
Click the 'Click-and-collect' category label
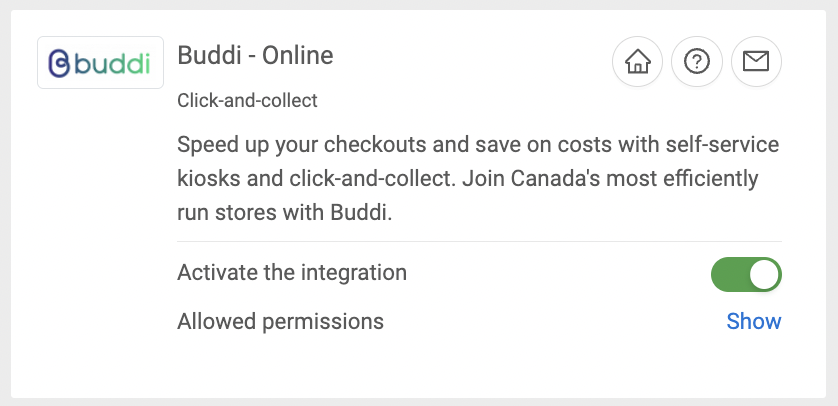pos(247,100)
